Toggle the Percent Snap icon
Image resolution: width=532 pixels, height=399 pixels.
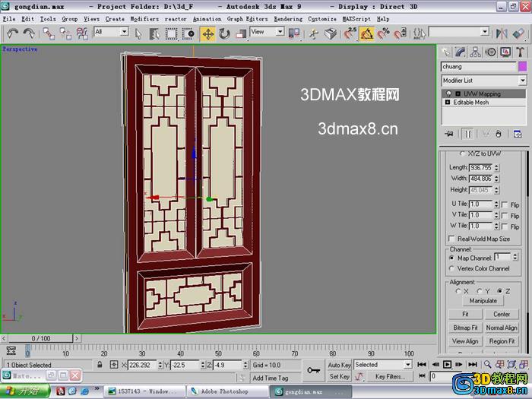[383, 33]
